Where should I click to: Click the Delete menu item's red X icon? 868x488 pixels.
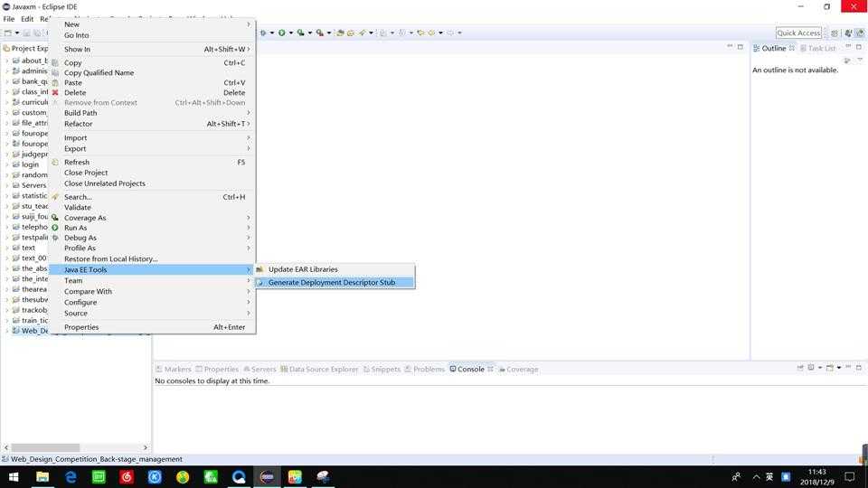pyautogui.click(x=55, y=92)
